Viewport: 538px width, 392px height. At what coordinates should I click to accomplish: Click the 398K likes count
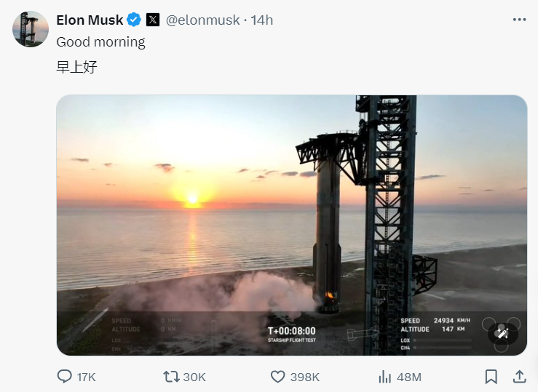point(304,377)
